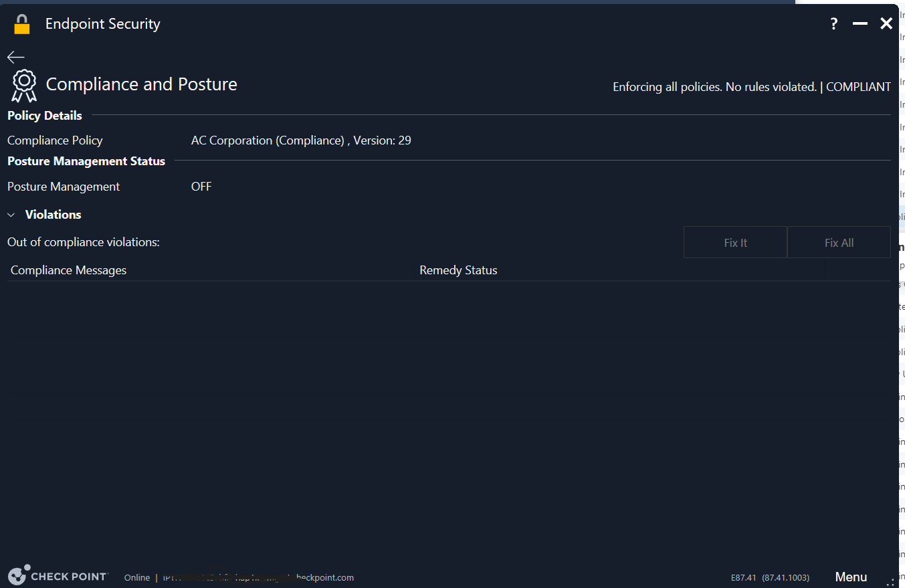Click the "Endpoint Security" window title
The height and width of the screenshot is (588, 905).
tap(103, 24)
